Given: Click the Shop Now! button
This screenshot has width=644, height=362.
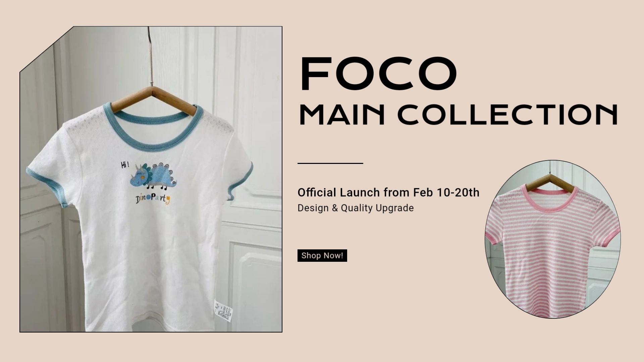Looking at the screenshot, I should pos(322,255).
